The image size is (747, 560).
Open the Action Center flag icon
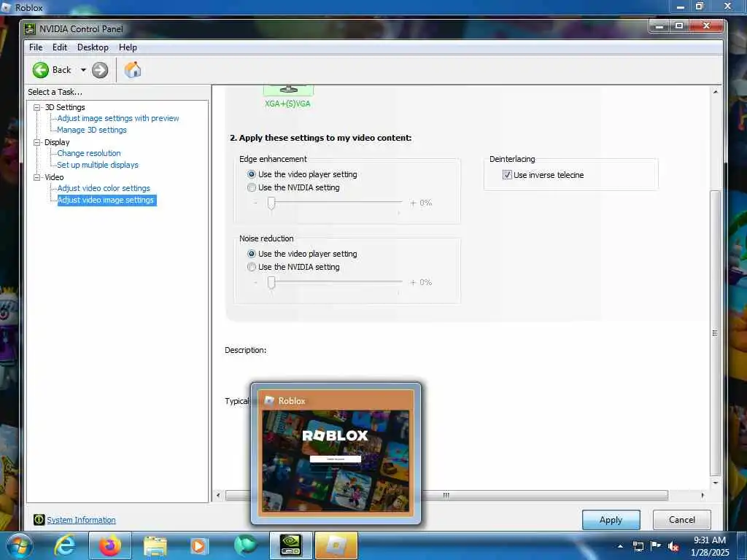[x=656, y=545]
